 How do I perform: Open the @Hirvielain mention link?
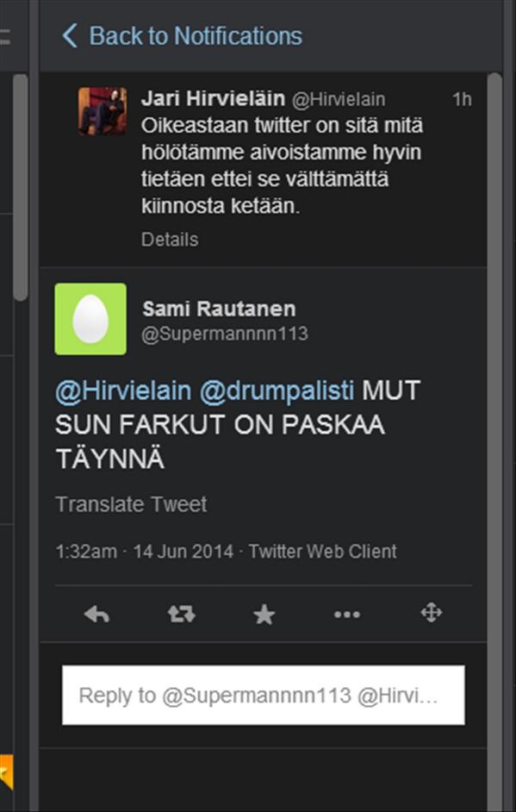(x=123, y=391)
